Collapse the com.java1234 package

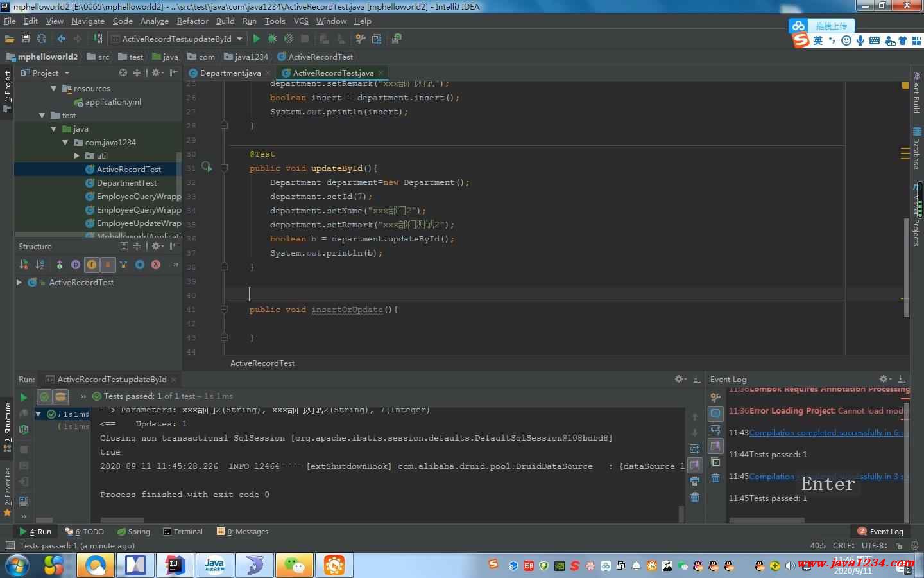[x=65, y=143]
